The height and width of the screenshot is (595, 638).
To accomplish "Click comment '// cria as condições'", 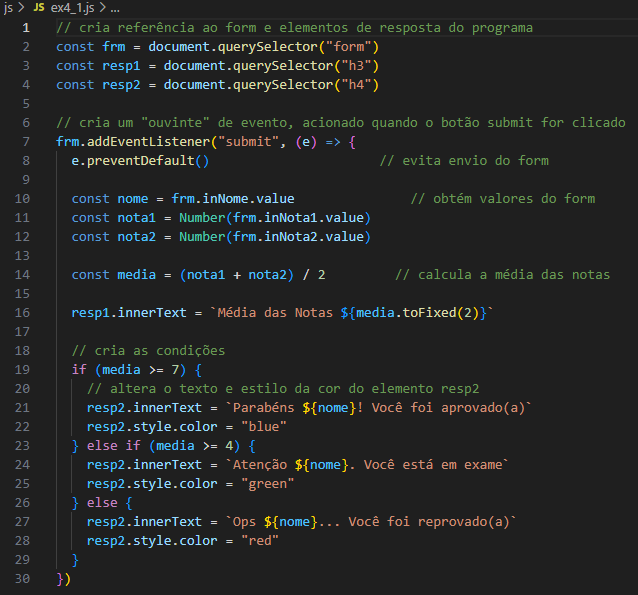I will click(149, 351).
